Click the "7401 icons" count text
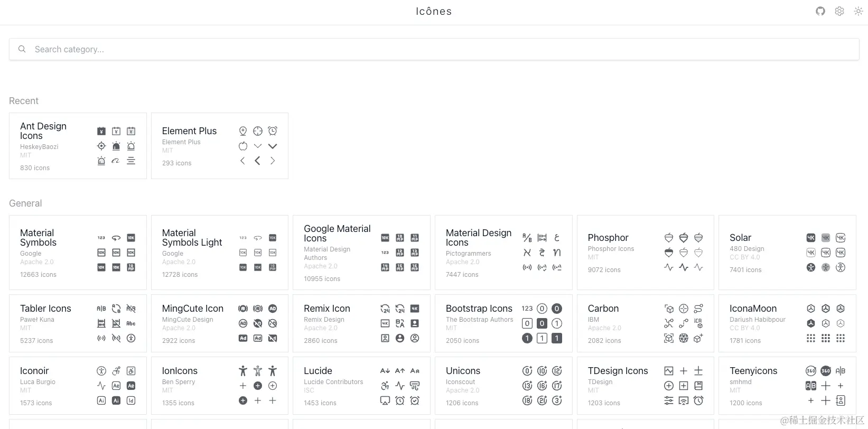This screenshot has height=429, width=868. pyautogui.click(x=745, y=270)
